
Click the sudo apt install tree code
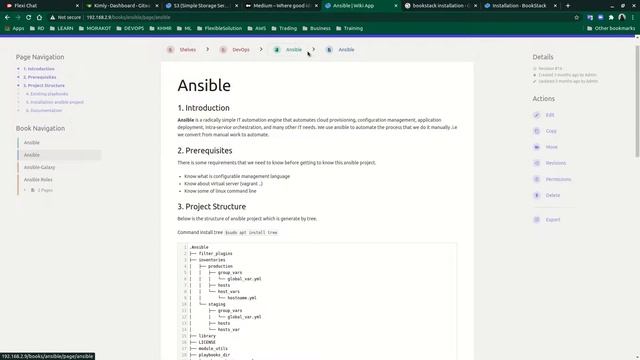(251, 233)
